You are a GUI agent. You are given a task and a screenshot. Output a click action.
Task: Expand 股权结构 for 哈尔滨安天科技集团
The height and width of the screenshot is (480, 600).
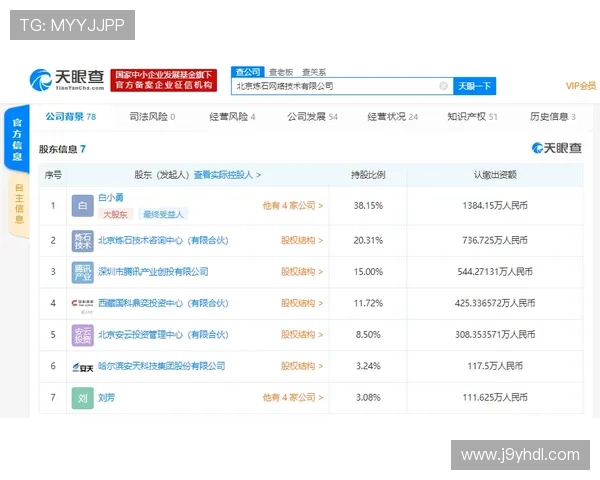point(302,366)
